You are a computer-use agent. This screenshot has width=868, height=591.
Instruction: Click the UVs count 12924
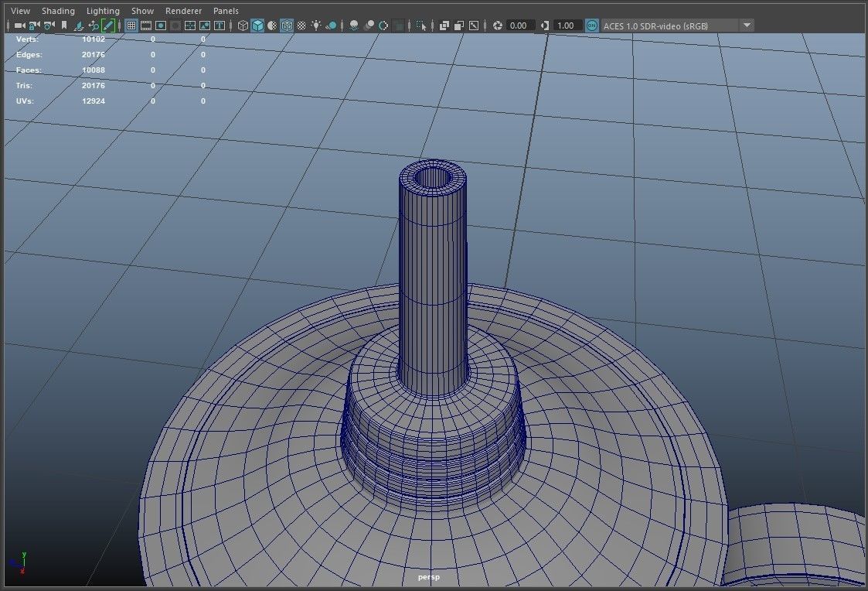point(93,101)
